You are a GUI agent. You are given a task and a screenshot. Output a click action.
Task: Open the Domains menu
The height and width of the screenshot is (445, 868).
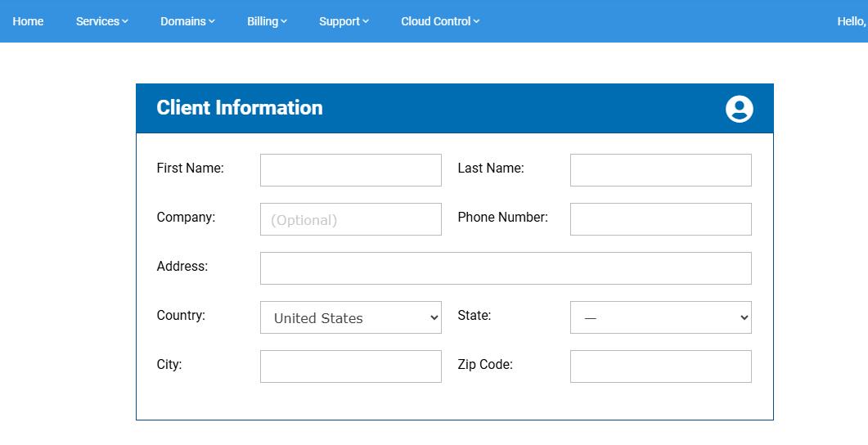tap(187, 21)
